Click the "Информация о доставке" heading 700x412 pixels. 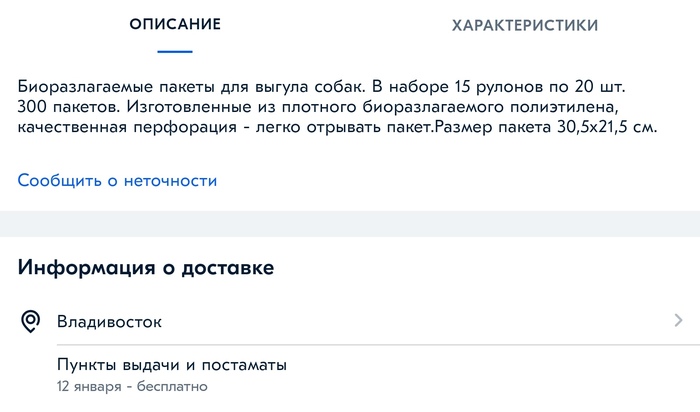[146, 268]
